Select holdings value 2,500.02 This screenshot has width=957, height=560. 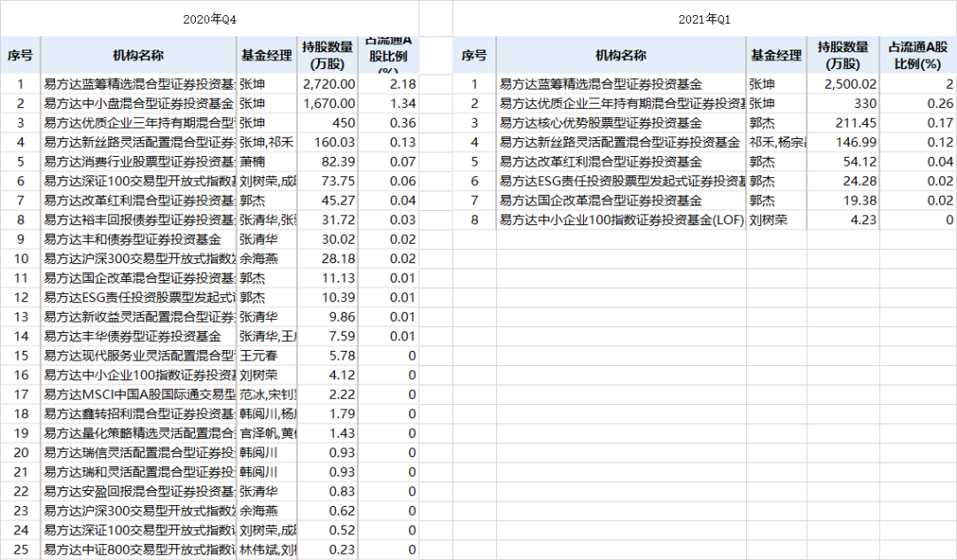click(843, 84)
